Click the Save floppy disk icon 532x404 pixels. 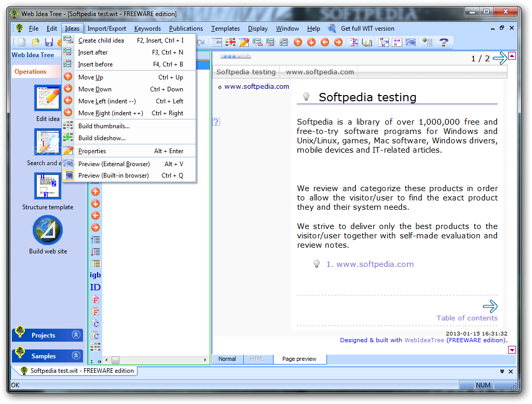tap(49, 42)
